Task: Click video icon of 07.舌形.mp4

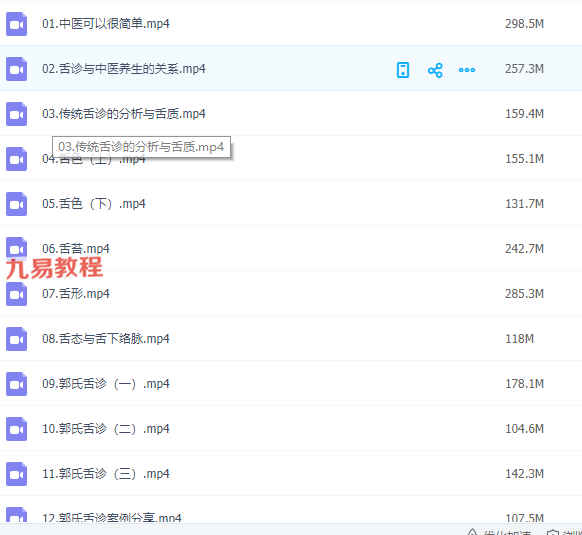Action: [16, 294]
